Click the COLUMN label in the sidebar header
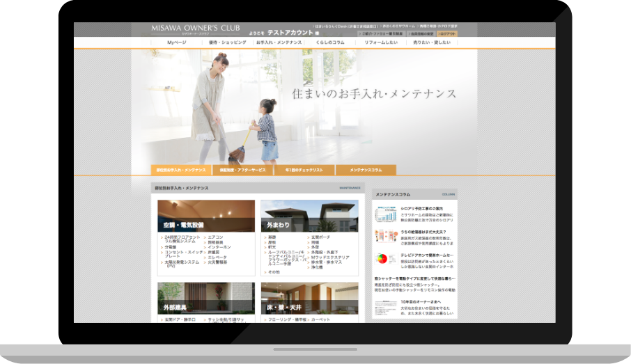This screenshot has width=631, height=364. click(449, 195)
